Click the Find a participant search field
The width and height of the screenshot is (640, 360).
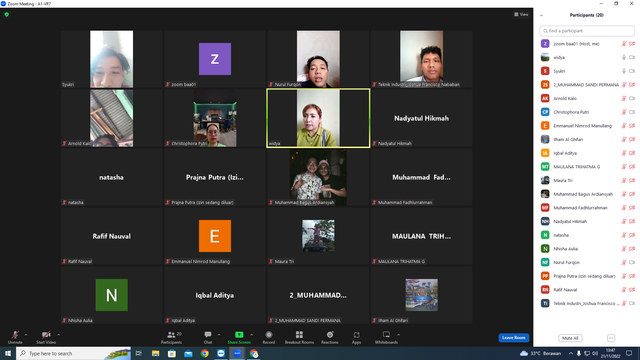[x=587, y=31]
